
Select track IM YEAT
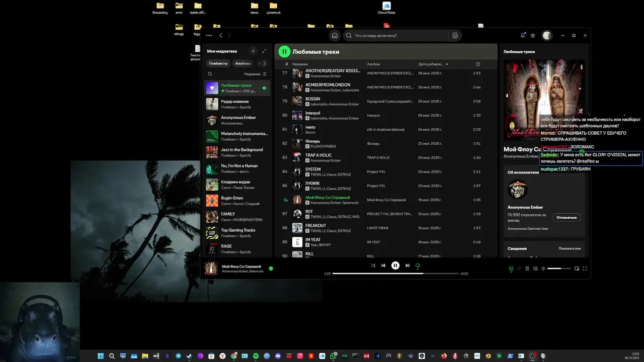click(386, 242)
